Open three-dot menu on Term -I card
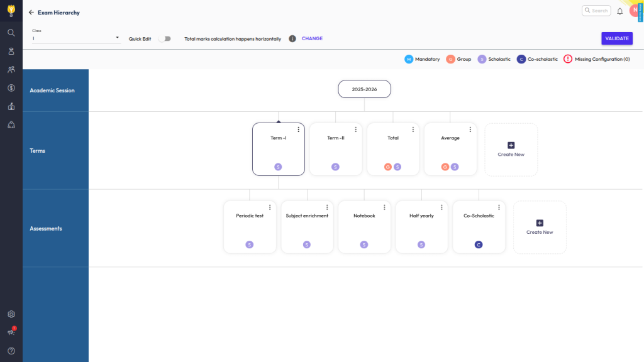This screenshot has width=644, height=362. click(298, 129)
